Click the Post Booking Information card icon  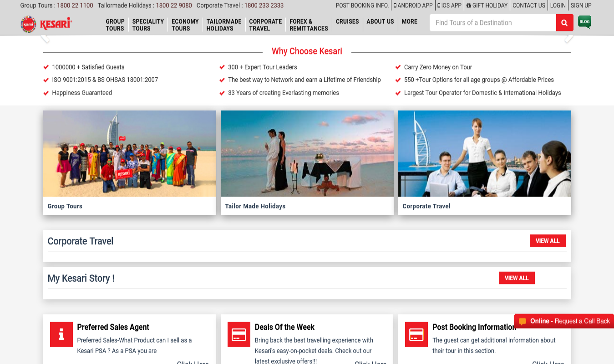[416, 334]
